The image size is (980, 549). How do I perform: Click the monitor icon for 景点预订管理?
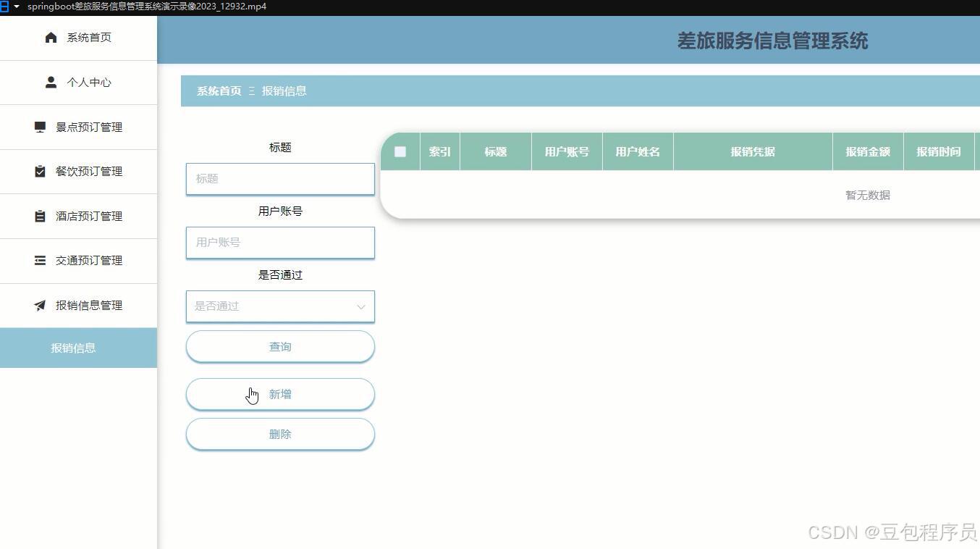[40, 127]
